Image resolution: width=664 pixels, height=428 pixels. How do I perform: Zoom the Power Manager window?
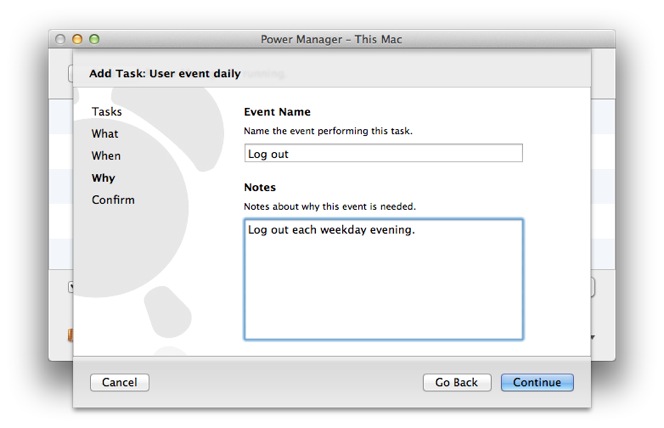coord(94,39)
